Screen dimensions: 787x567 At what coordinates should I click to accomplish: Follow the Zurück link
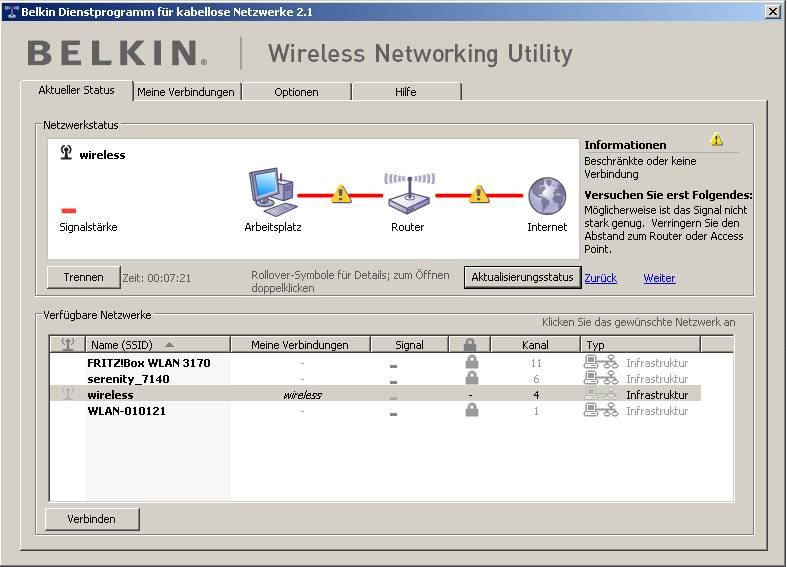coord(600,278)
